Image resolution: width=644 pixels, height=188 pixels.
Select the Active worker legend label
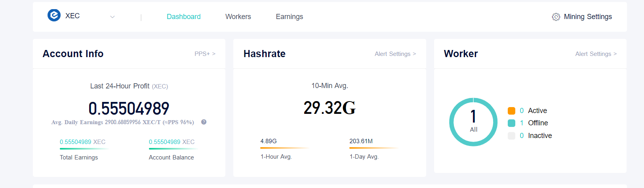[537, 111]
